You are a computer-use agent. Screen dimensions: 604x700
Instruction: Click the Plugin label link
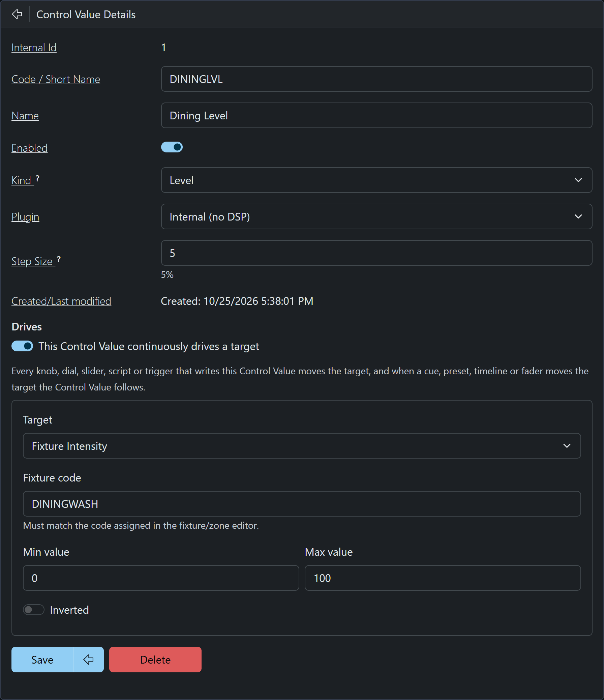pos(25,216)
